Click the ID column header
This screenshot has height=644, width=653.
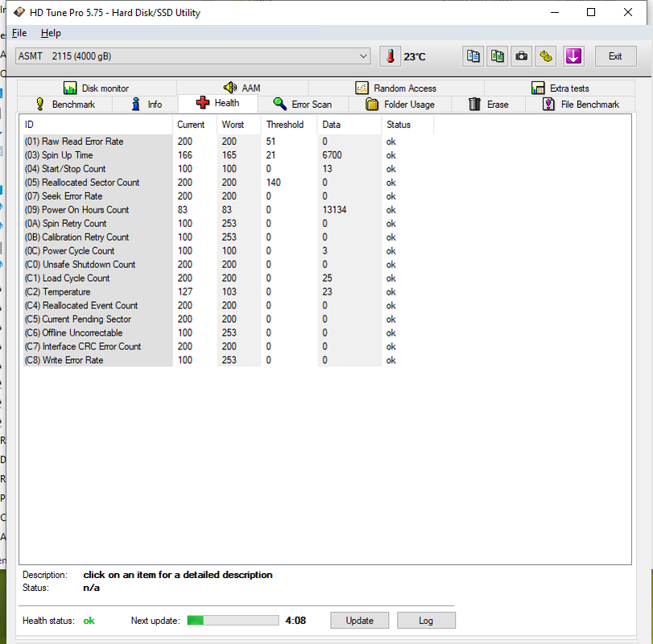97,125
